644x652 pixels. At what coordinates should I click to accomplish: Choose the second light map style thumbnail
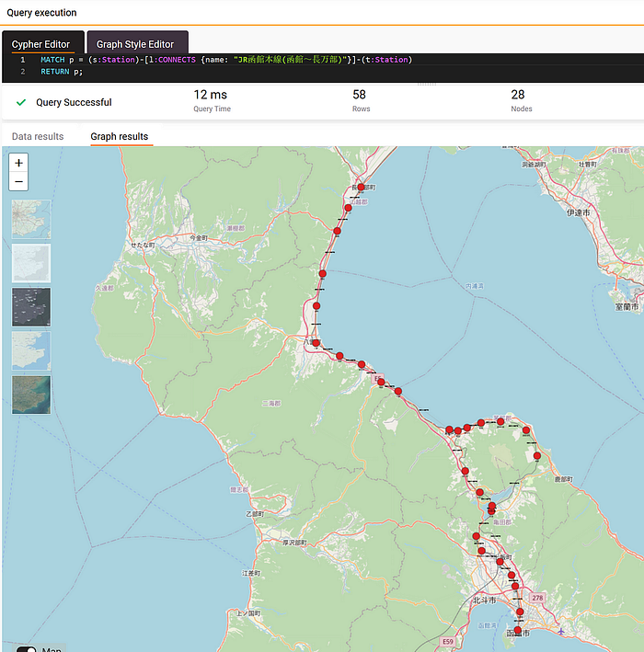pyautogui.click(x=31, y=263)
